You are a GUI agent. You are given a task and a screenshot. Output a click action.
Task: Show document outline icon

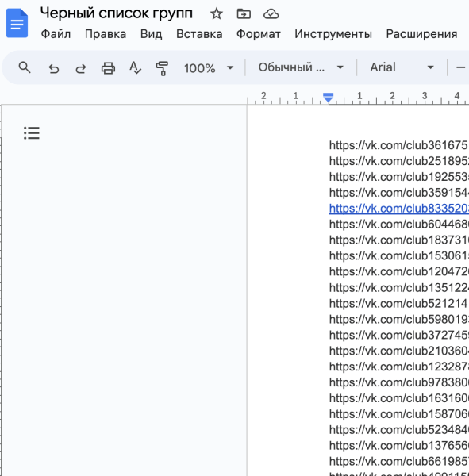click(32, 133)
